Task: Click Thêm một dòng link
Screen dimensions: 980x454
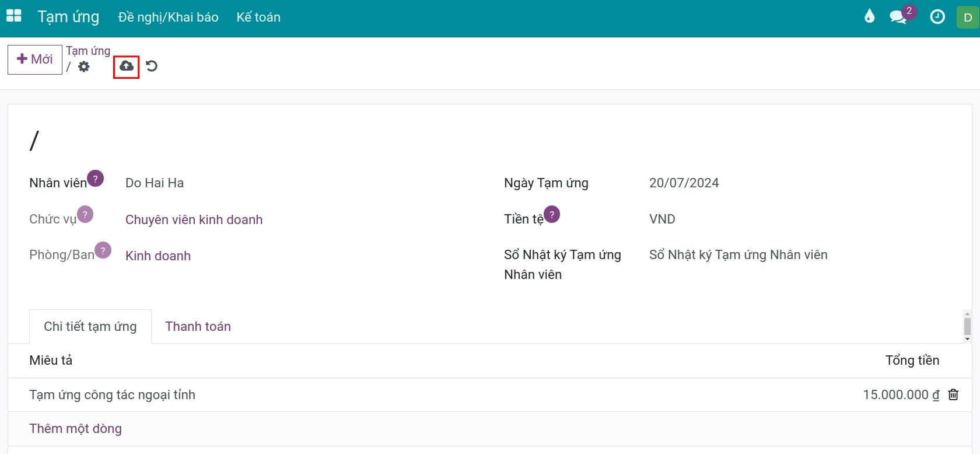Action: point(75,428)
